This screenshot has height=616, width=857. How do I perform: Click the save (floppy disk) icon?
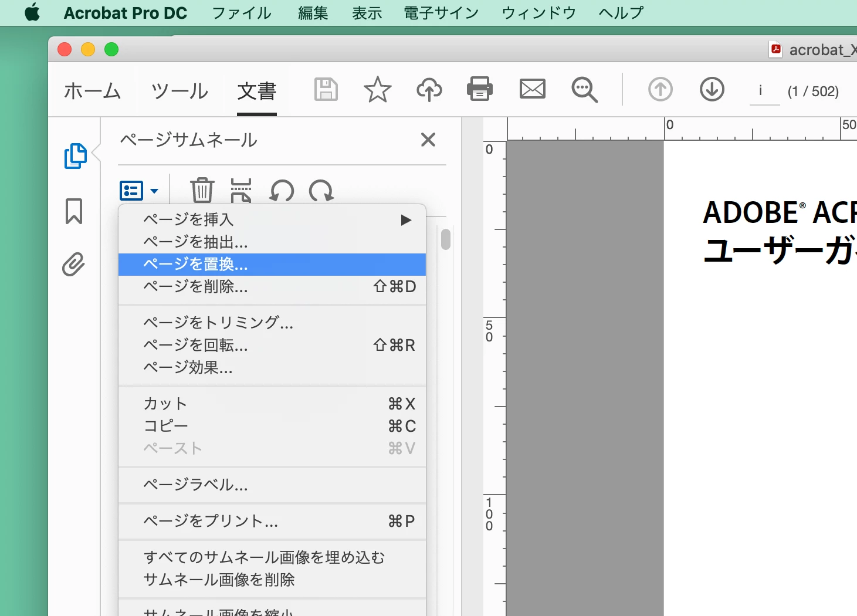click(x=326, y=90)
